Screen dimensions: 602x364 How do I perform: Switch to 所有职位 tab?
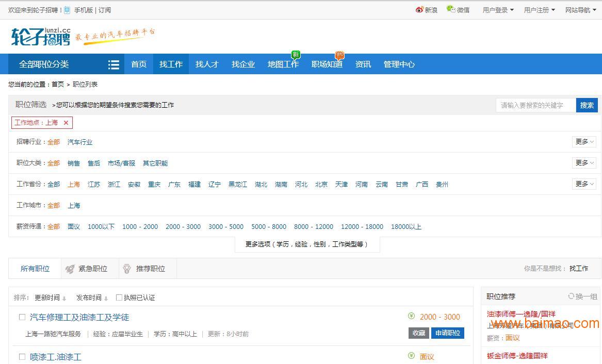tap(35, 269)
